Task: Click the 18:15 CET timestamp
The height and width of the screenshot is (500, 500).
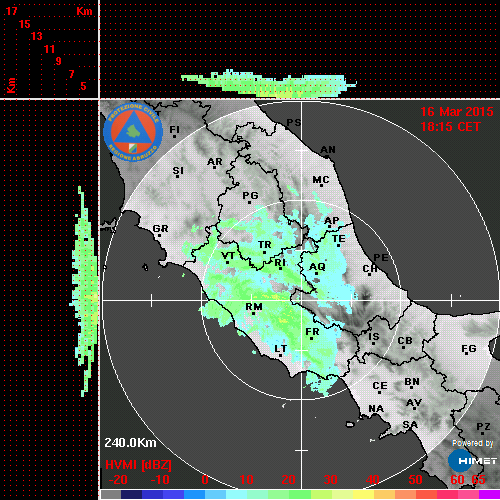Action: click(x=450, y=127)
